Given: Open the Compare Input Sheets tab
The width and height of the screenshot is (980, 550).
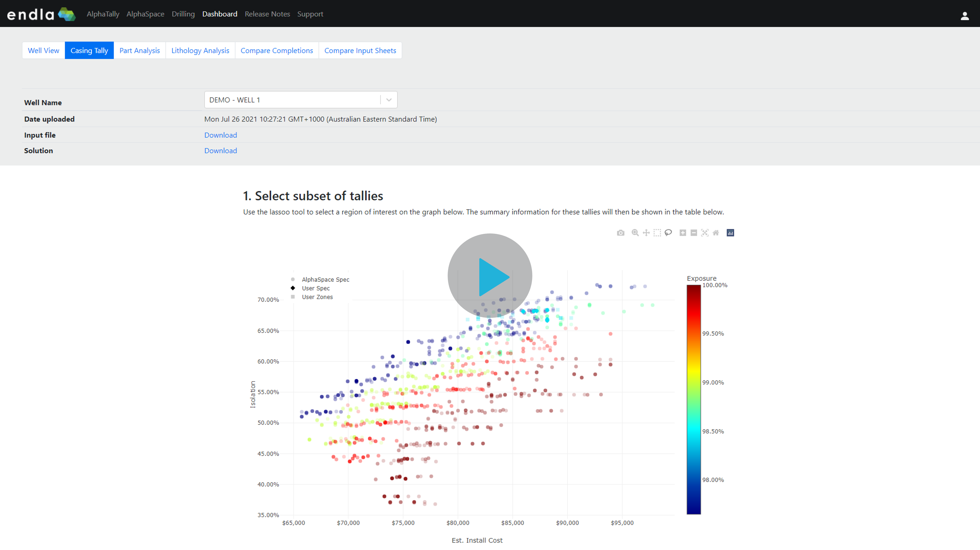Looking at the screenshot, I should [360, 50].
